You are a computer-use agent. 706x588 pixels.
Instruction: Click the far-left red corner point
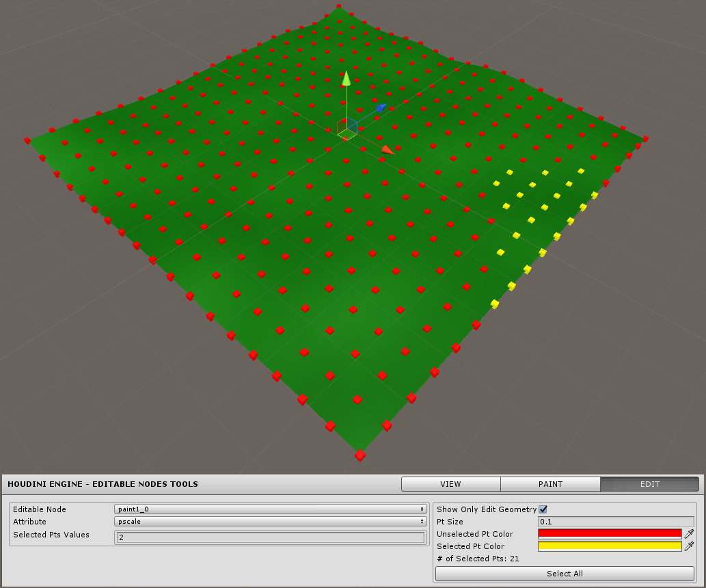27,140
